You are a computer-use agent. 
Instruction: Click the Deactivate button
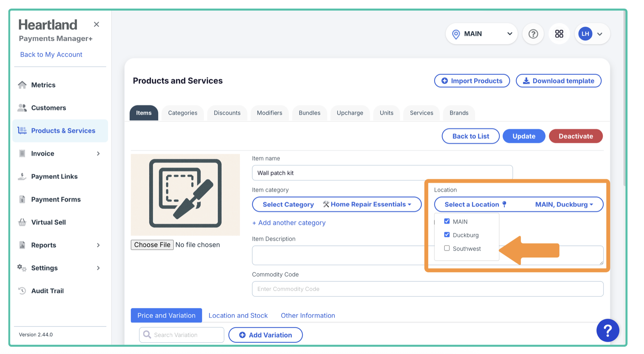(x=575, y=136)
